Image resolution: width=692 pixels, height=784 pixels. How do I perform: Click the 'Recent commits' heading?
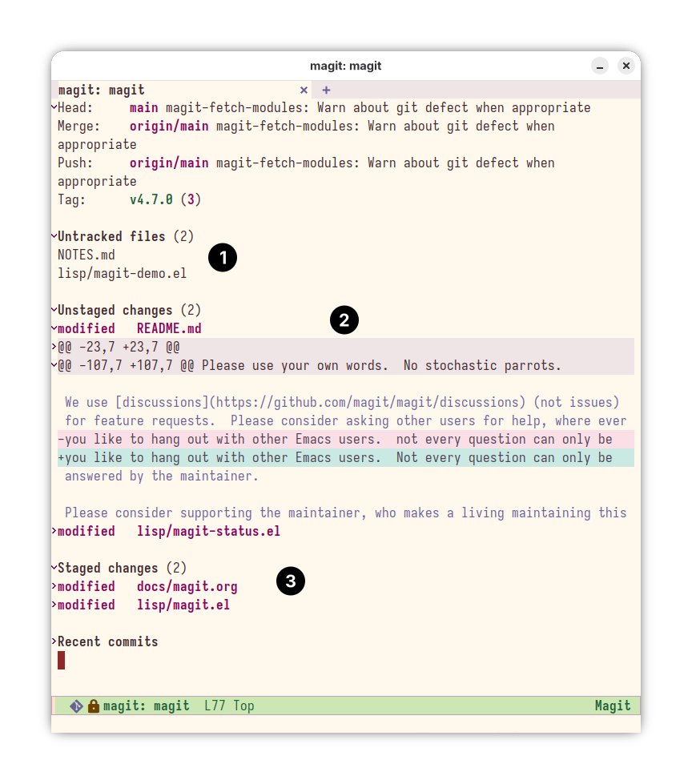pos(107,641)
